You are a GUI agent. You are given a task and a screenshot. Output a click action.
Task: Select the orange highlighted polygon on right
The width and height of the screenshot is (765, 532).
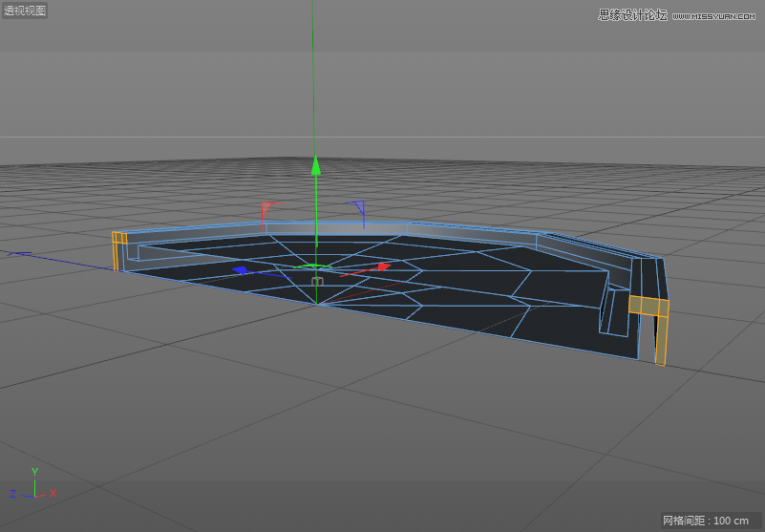[x=648, y=308]
